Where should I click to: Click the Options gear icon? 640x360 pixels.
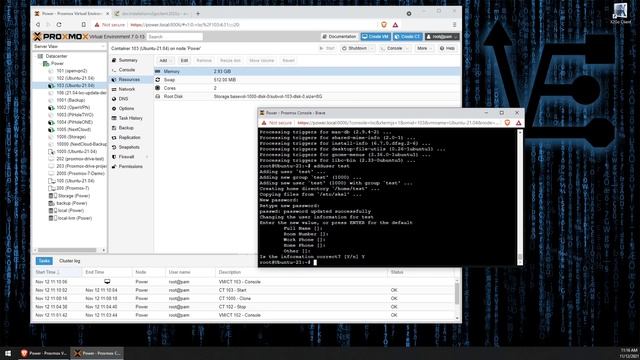point(114,109)
